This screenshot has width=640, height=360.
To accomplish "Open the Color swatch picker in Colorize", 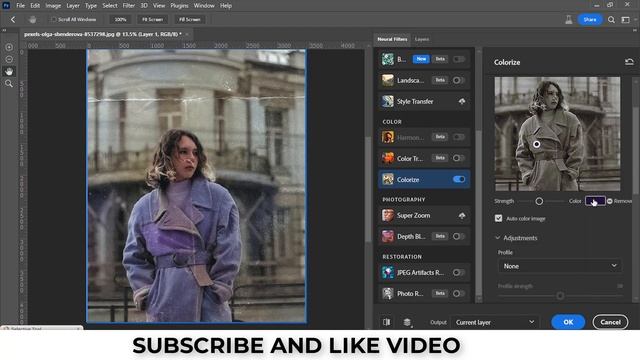I will [x=595, y=201].
